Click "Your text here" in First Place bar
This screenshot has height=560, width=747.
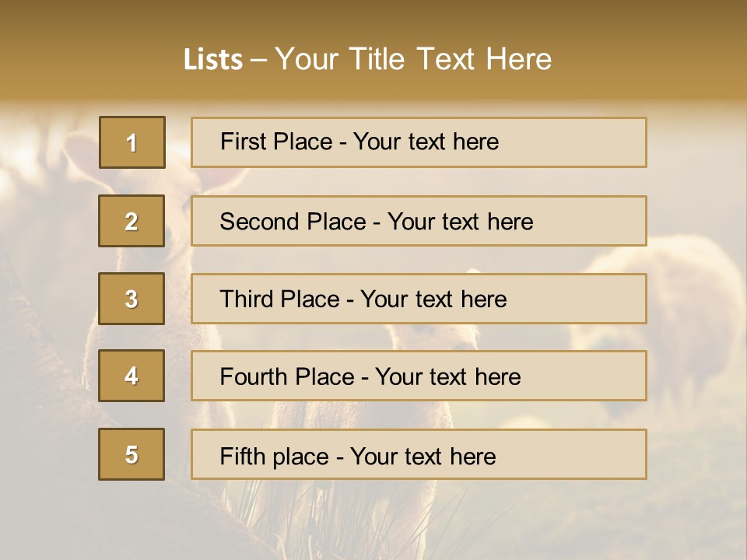coord(426,142)
